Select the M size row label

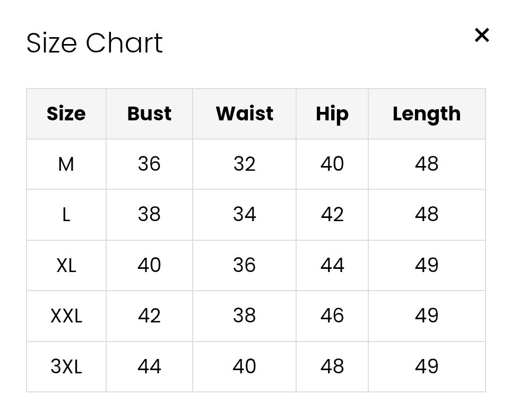(x=66, y=164)
